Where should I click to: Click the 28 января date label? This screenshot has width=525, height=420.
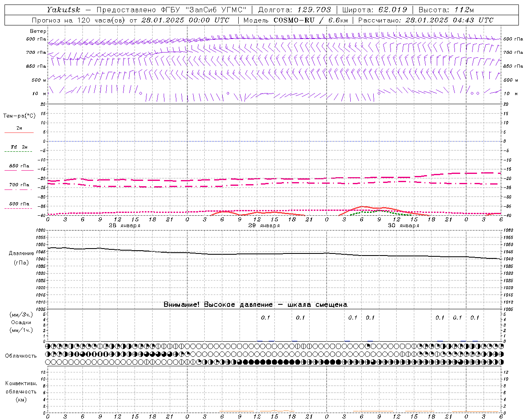pyautogui.click(x=124, y=226)
